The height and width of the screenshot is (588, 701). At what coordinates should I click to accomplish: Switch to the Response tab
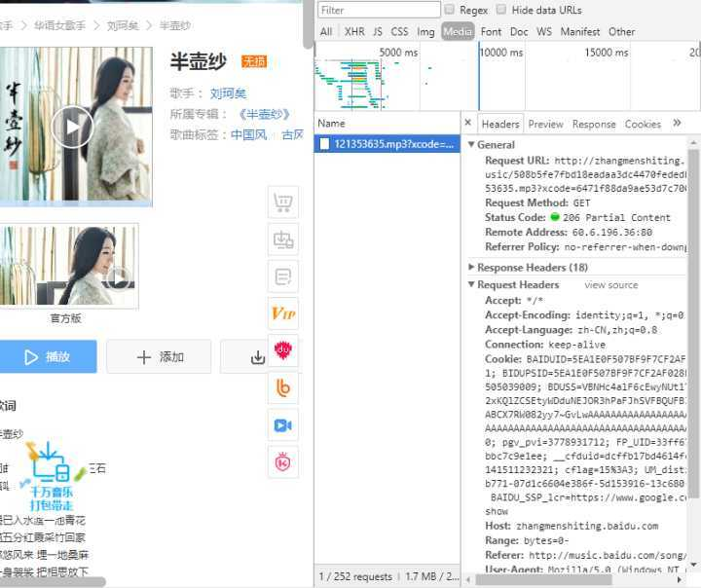click(x=594, y=124)
